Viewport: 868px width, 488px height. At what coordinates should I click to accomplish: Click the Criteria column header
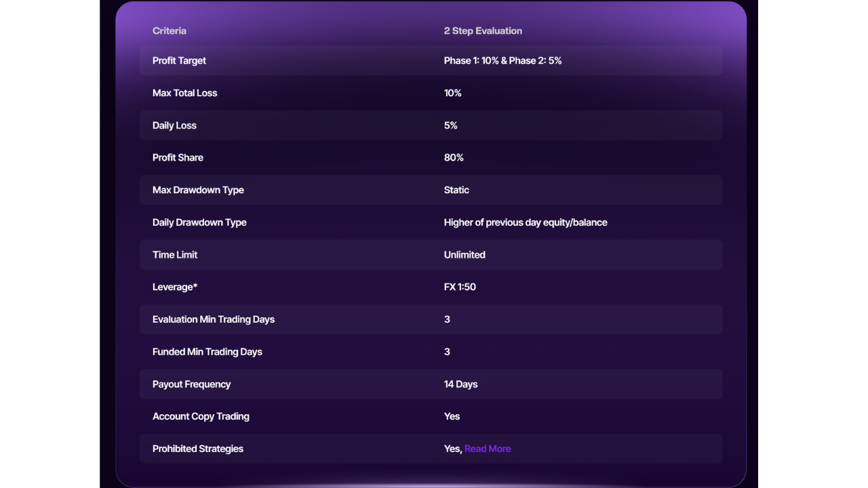170,30
